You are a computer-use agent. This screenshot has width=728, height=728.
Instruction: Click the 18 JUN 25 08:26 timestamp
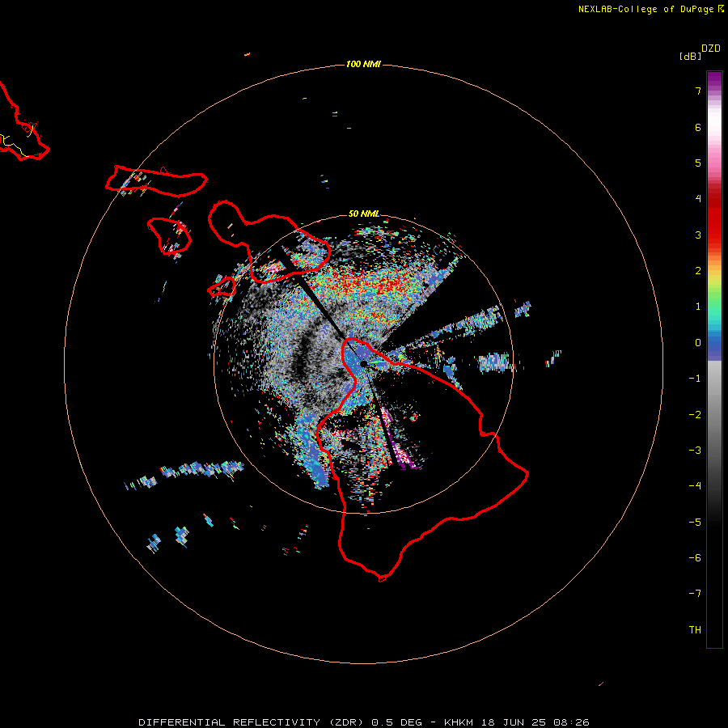534,722
